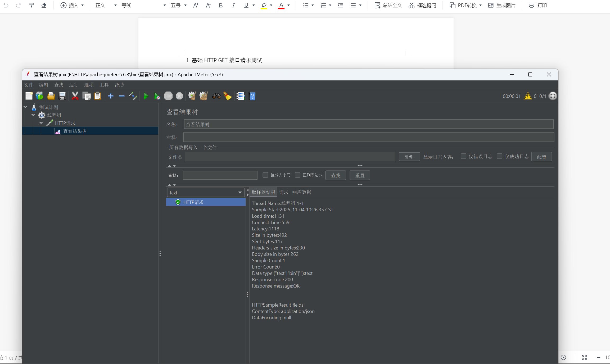Click the 查找 search input field
This screenshot has width=610, height=364.
point(220,175)
